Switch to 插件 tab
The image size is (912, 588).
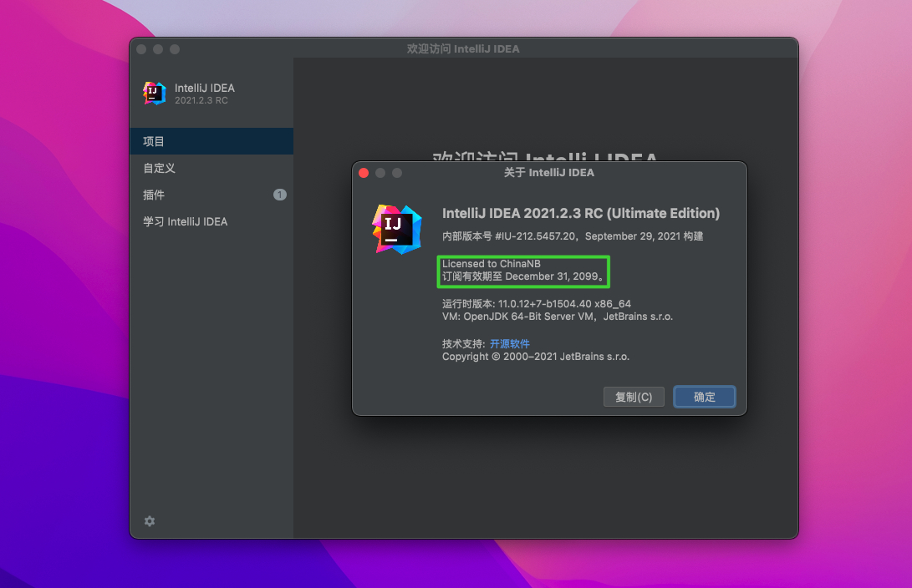pyautogui.click(x=211, y=195)
